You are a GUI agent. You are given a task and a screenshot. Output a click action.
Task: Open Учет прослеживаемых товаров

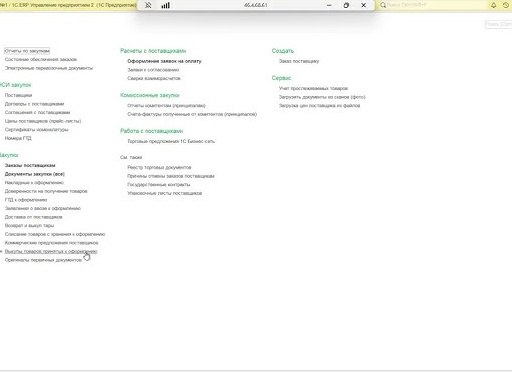(x=313, y=89)
